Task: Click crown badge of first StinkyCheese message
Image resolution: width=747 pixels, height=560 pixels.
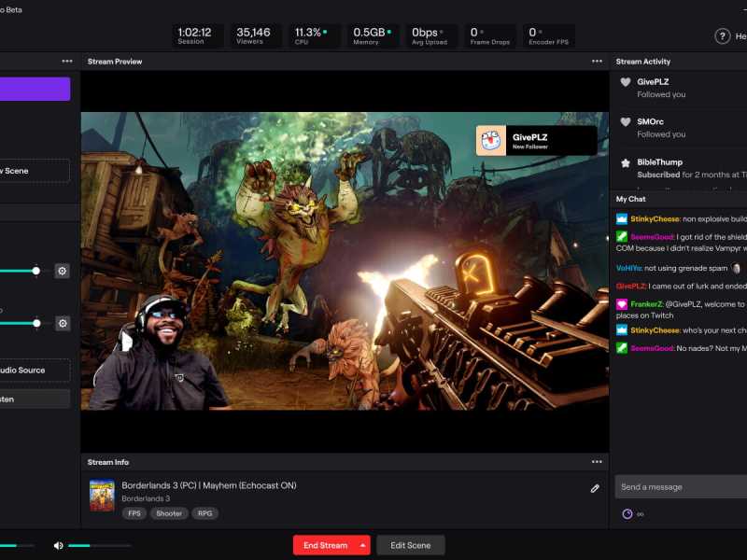Action: 622,219
